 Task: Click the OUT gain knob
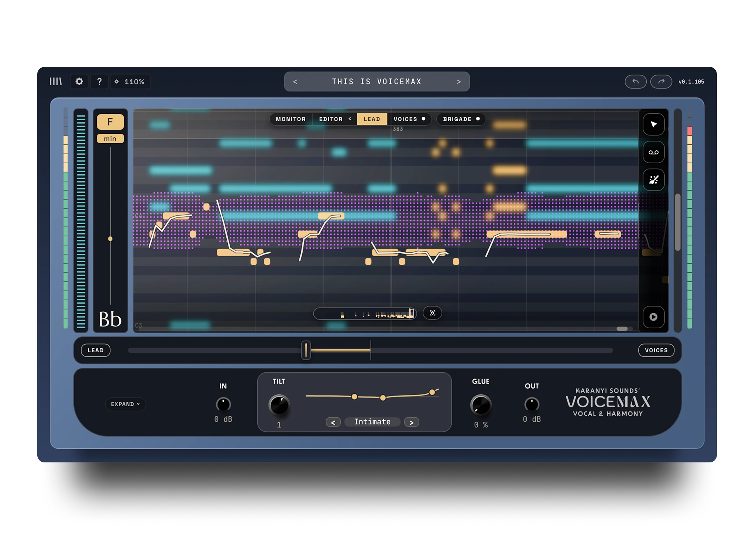coord(532,404)
